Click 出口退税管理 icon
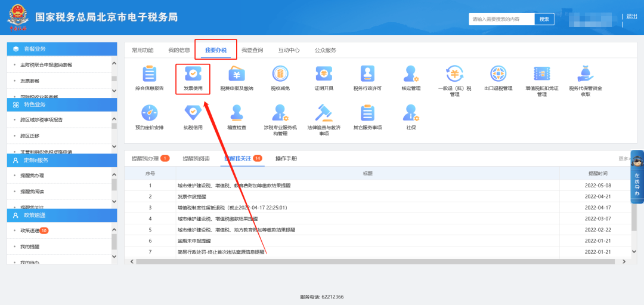 [498, 74]
